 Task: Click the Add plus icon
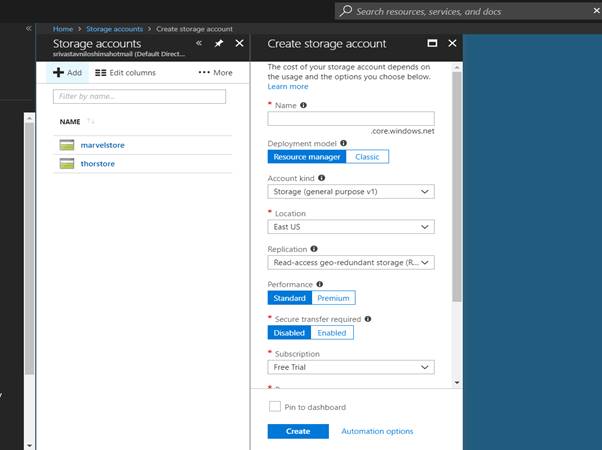(x=58, y=72)
